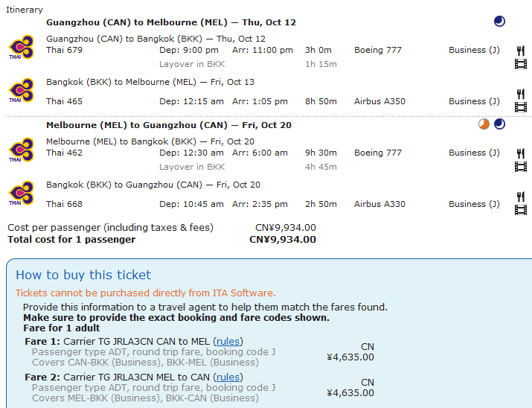Click the entertainment film icon for Thai 679

click(521, 64)
